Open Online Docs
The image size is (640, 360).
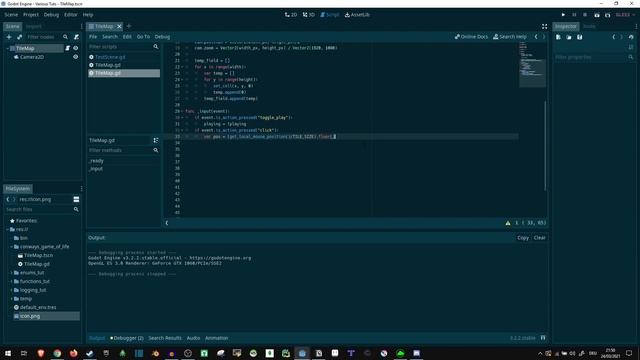coord(471,37)
